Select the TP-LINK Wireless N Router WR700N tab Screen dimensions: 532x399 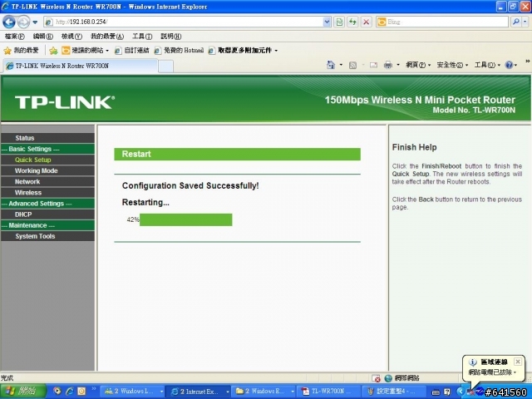click(x=81, y=66)
